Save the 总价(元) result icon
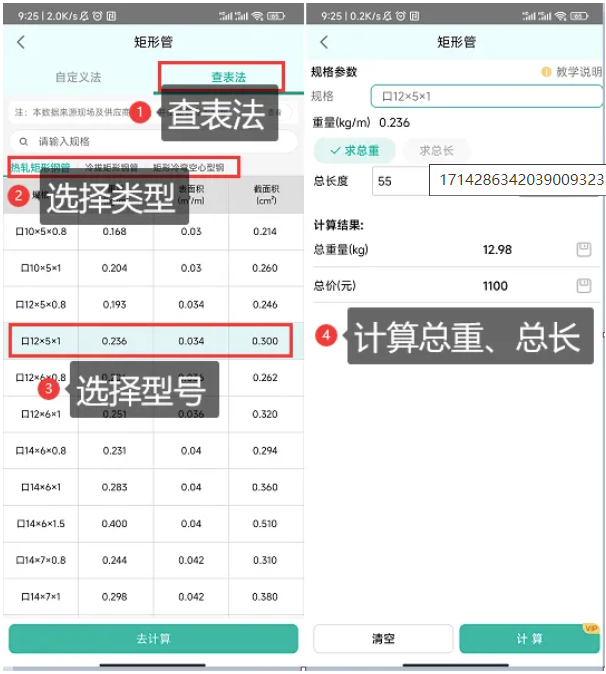The width and height of the screenshot is (606, 674). click(584, 286)
